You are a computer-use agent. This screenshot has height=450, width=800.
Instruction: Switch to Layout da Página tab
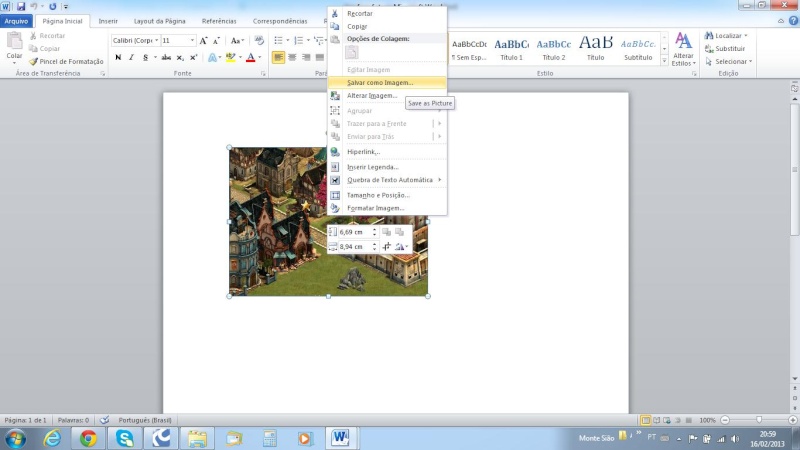(x=159, y=21)
